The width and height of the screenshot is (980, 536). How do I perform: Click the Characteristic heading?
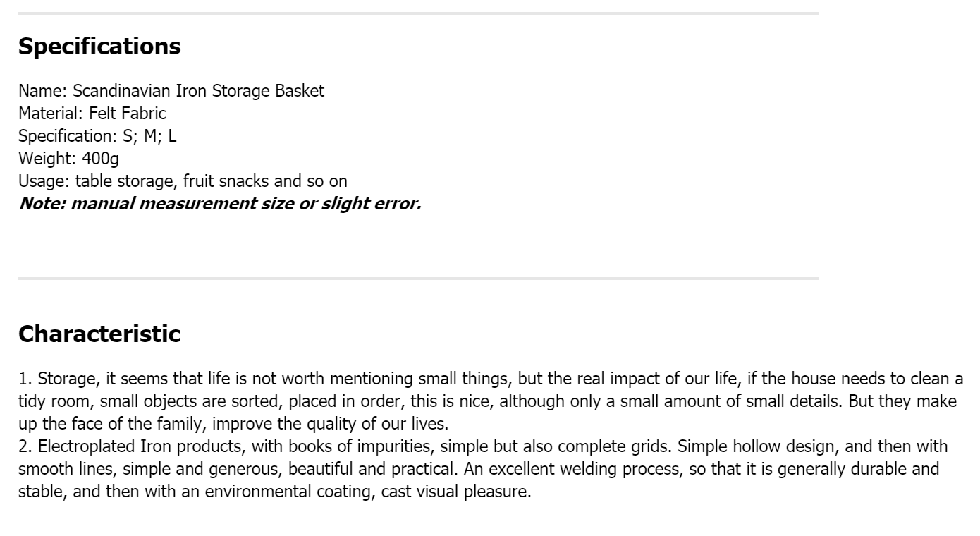(x=99, y=334)
